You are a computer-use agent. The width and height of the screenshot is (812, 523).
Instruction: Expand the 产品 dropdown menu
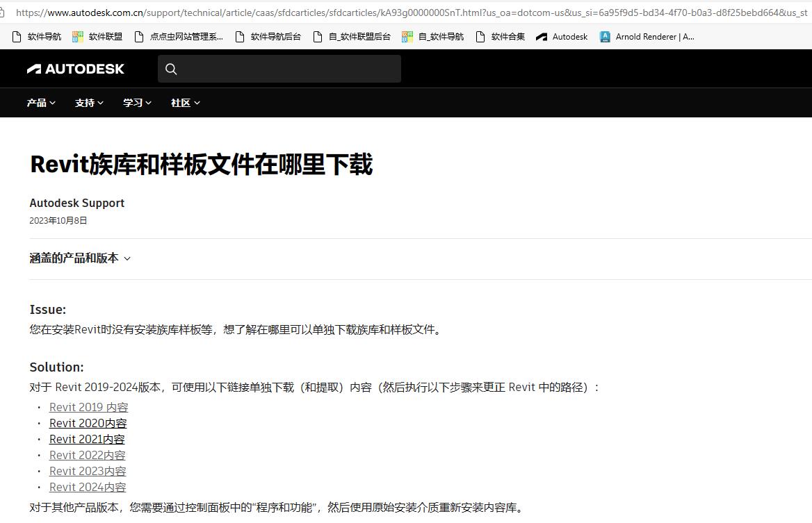[40, 103]
